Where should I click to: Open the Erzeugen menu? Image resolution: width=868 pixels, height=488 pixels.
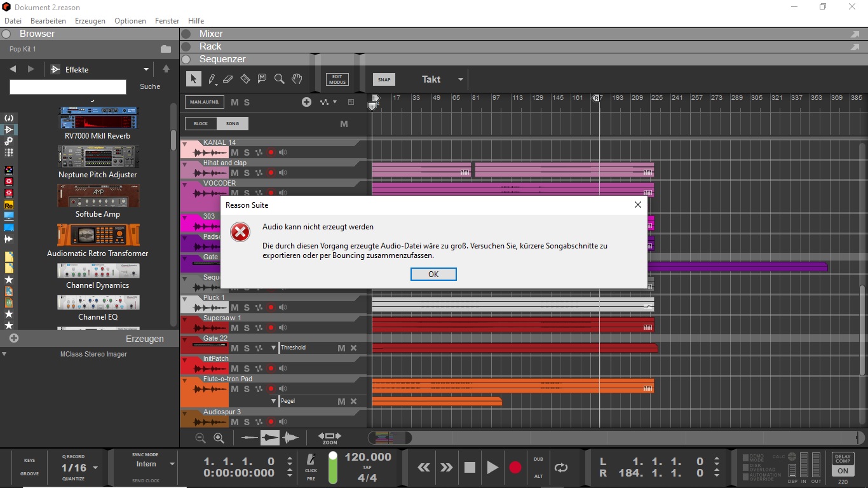click(90, 21)
